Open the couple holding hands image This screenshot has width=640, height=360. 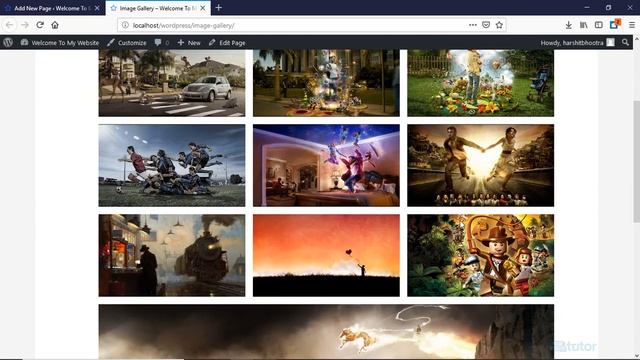(x=480, y=165)
